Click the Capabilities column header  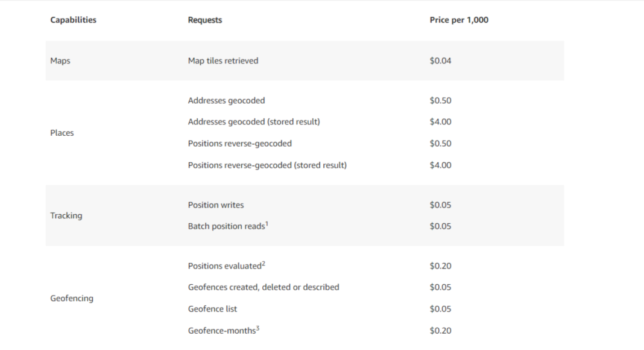point(73,20)
